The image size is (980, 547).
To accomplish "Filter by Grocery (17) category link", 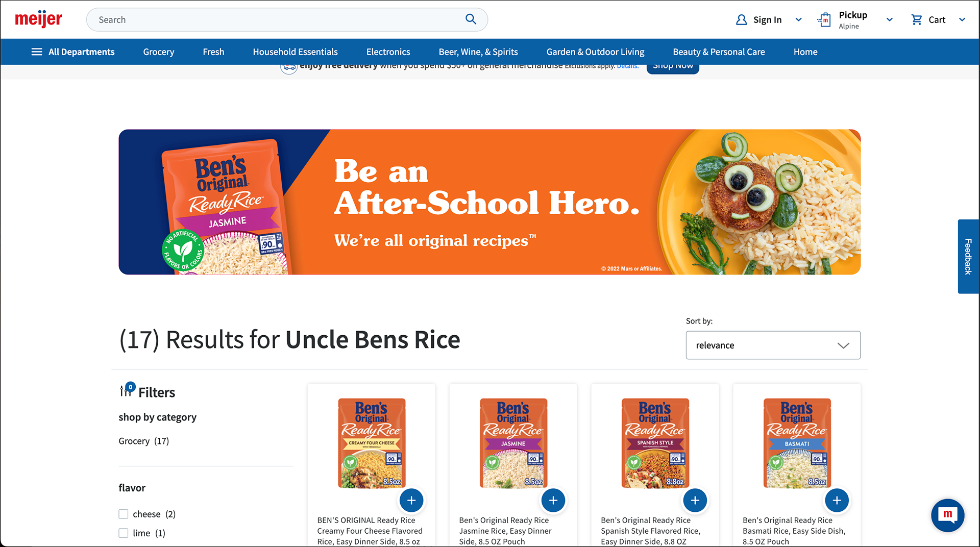I will click(143, 441).
